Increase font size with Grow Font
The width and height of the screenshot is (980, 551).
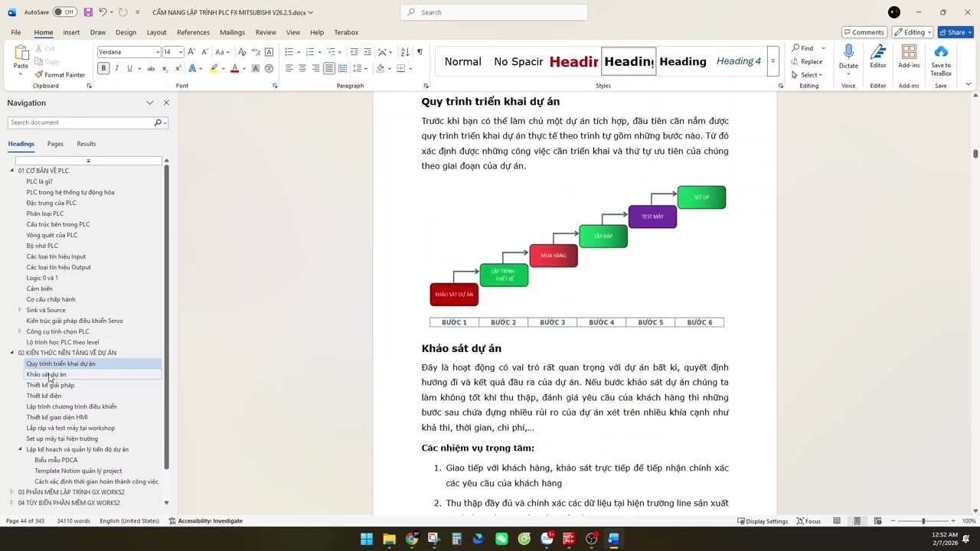(x=191, y=52)
